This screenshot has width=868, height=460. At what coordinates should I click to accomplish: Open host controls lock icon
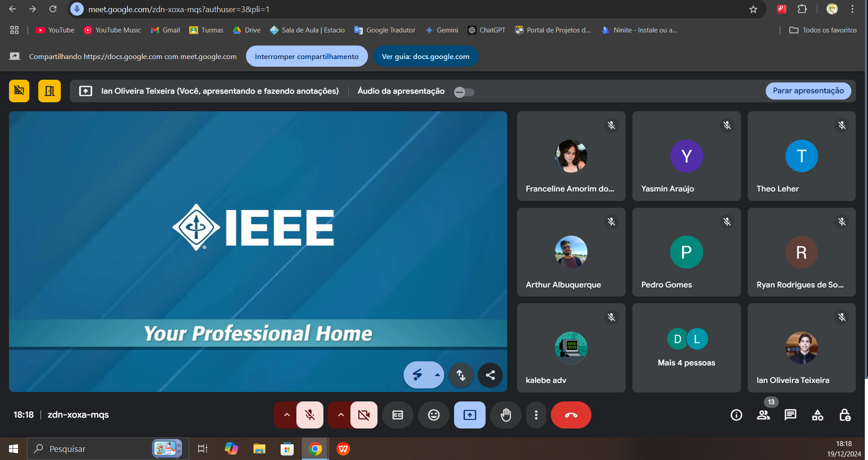pos(845,415)
